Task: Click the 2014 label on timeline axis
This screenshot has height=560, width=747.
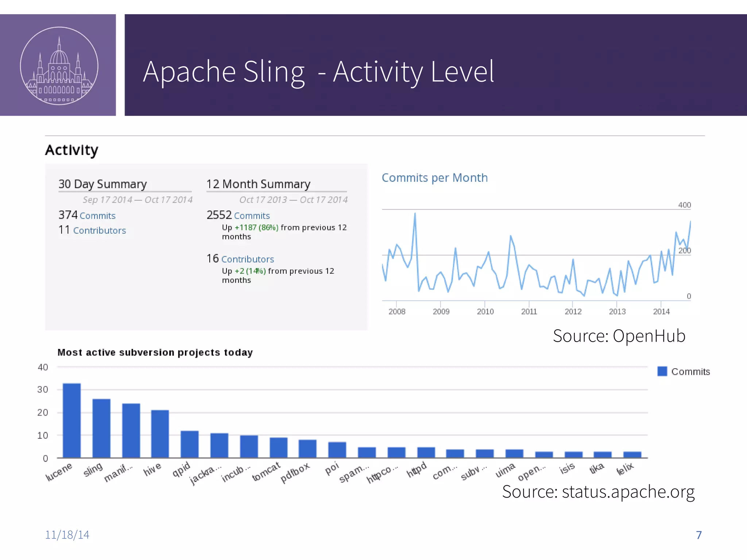Action: pyautogui.click(x=661, y=311)
